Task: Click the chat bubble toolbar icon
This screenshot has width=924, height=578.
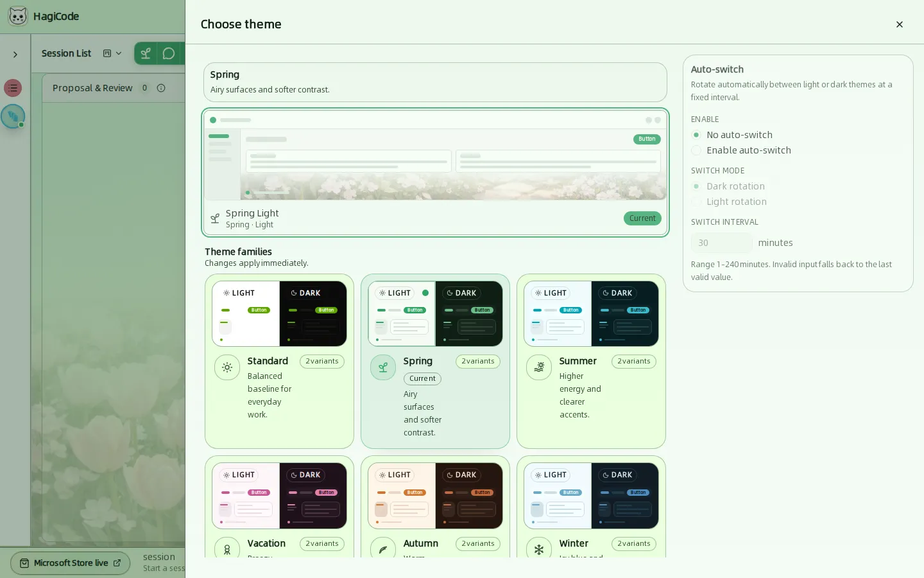Action: (x=169, y=53)
